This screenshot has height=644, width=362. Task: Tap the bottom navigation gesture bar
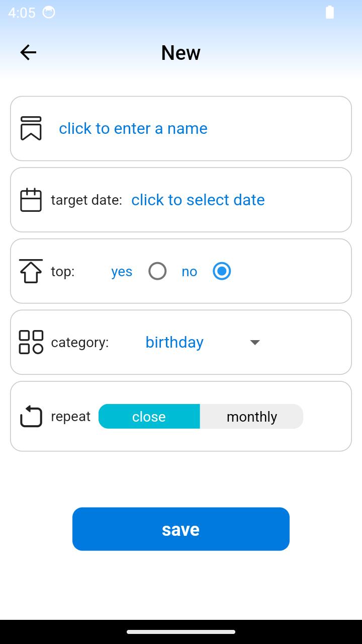click(x=181, y=632)
